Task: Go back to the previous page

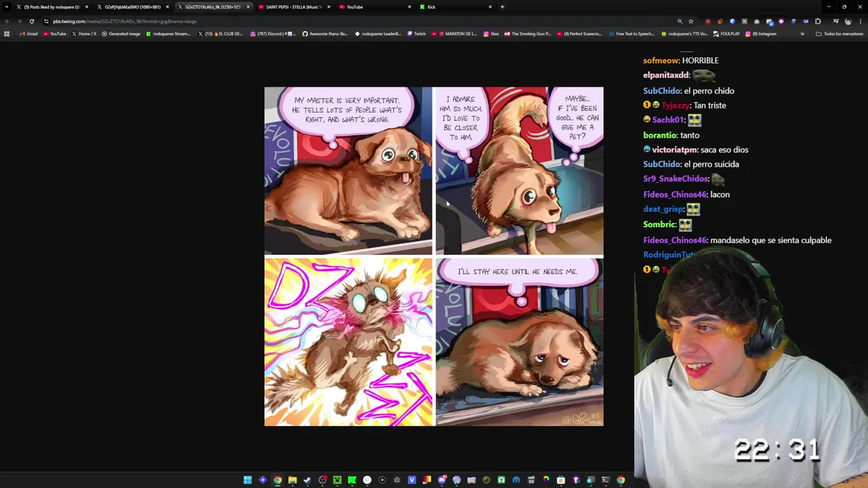Action: pos(7,21)
